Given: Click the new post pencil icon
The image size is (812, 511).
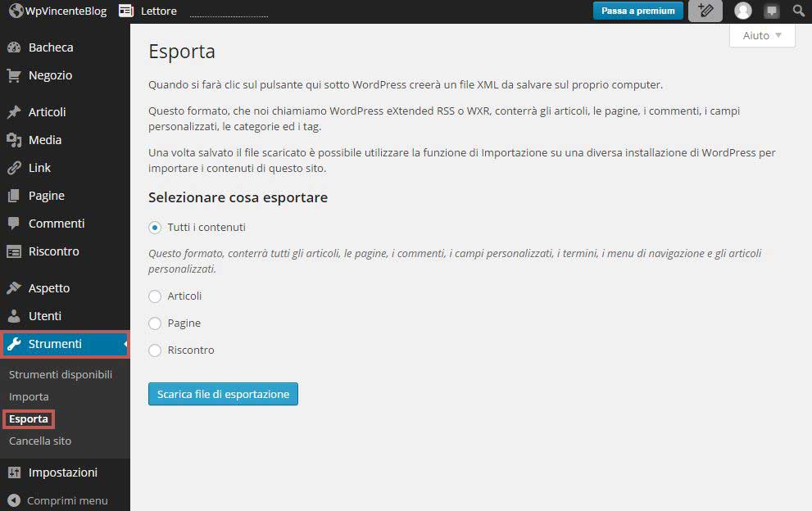Looking at the screenshot, I should (x=705, y=11).
